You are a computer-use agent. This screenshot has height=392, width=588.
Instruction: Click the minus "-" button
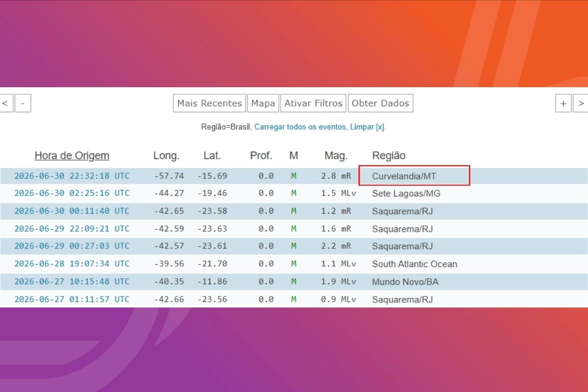23,103
